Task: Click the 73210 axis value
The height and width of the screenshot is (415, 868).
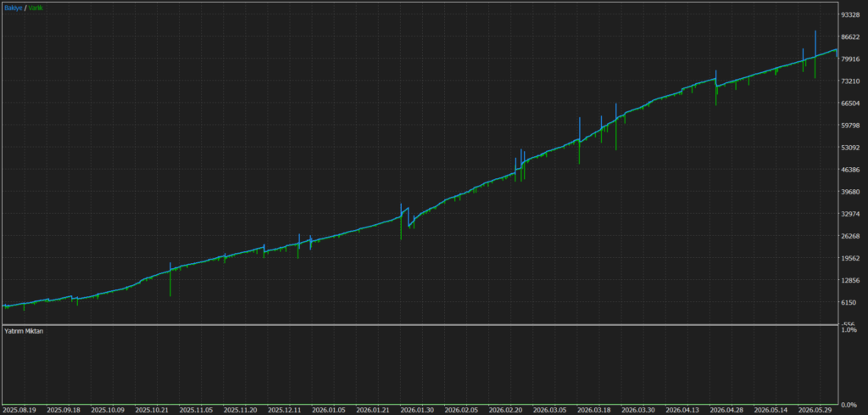Action: [x=849, y=81]
